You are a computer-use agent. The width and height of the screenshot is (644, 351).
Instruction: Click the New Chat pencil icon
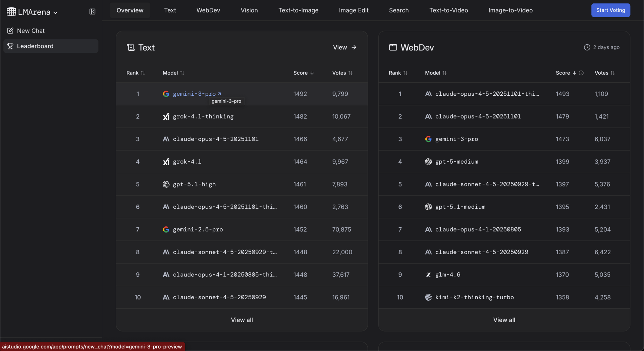point(10,31)
